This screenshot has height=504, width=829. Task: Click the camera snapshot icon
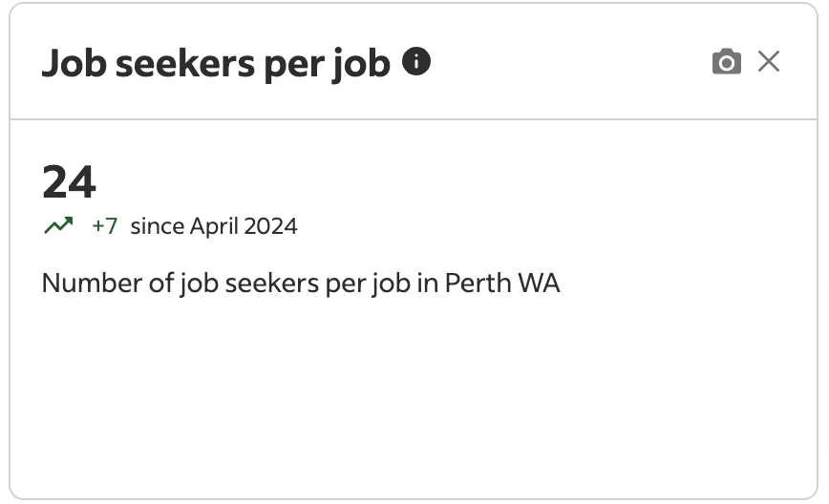pyautogui.click(x=727, y=63)
